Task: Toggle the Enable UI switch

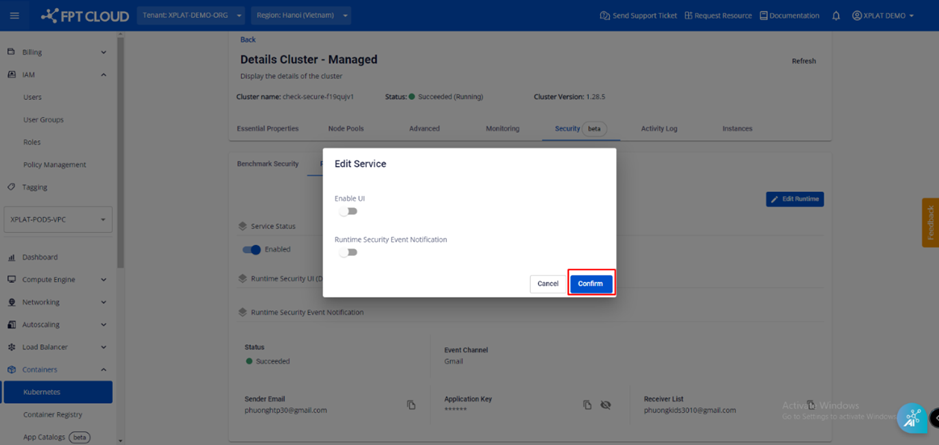Action: click(x=347, y=211)
